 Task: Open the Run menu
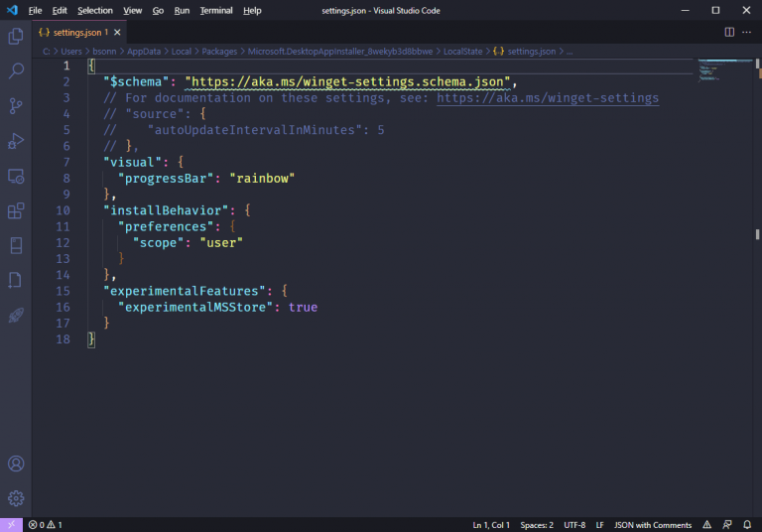click(182, 10)
